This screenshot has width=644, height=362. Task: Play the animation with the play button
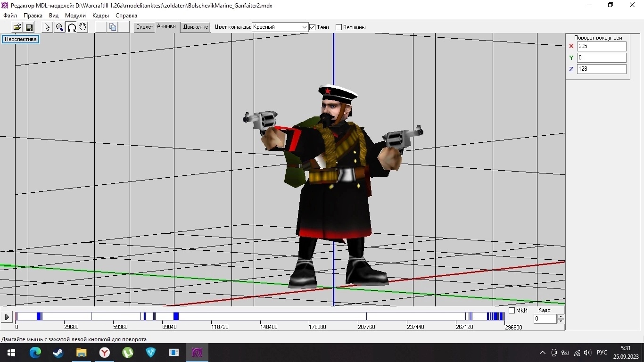[7, 317]
